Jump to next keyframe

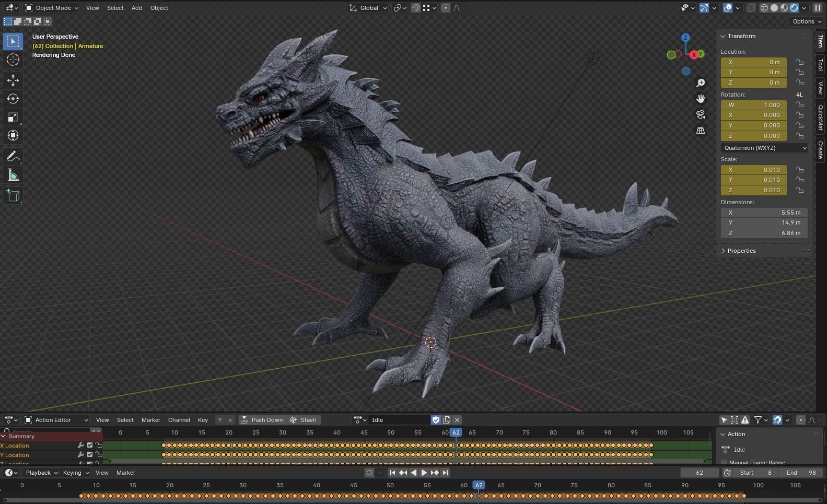(x=434, y=473)
